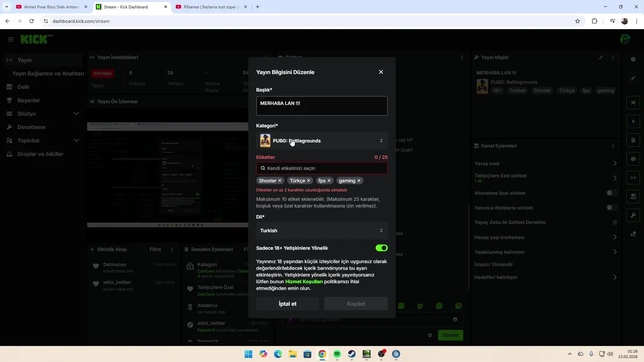Open the Hizmet Koşulları link
The width and height of the screenshot is (644, 362).
pos(304,282)
